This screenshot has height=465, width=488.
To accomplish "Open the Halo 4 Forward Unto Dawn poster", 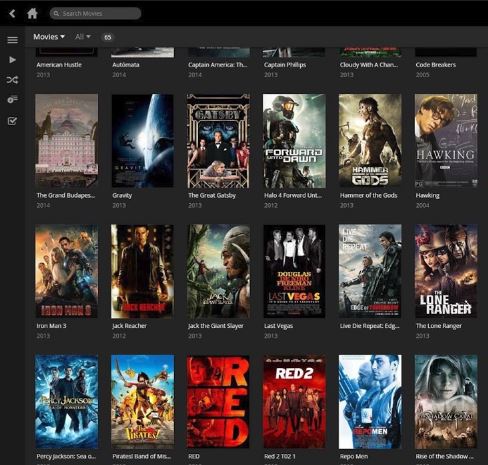I will coord(294,141).
